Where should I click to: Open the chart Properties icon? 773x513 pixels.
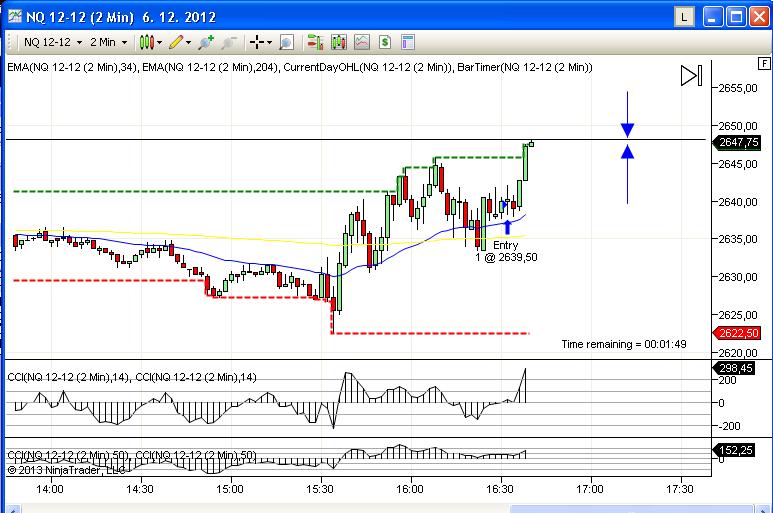coord(408,42)
